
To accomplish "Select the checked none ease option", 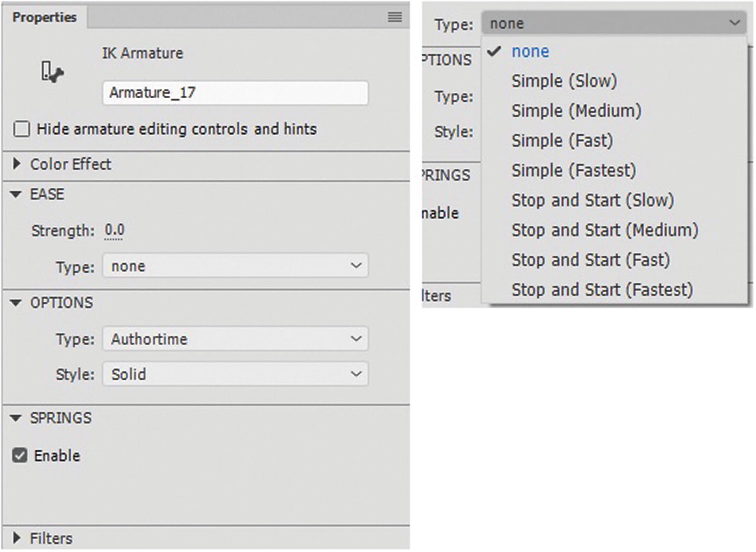I will pos(530,51).
